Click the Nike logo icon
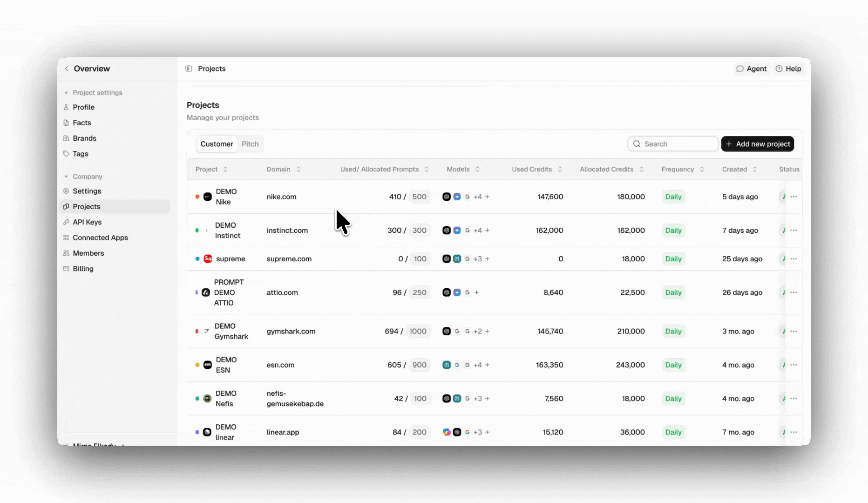This screenshot has height=503, width=868. click(208, 197)
